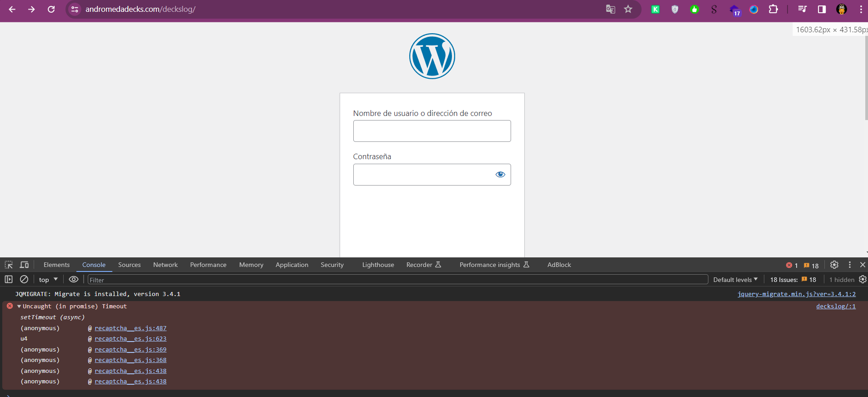The height and width of the screenshot is (397, 868).
Task: View site information next to the URL
Action: coord(75,9)
